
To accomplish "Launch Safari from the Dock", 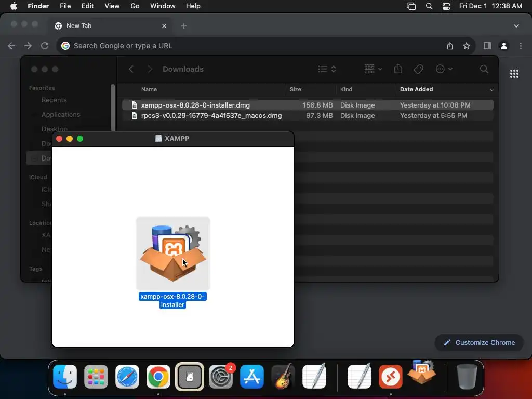I will tap(127, 376).
